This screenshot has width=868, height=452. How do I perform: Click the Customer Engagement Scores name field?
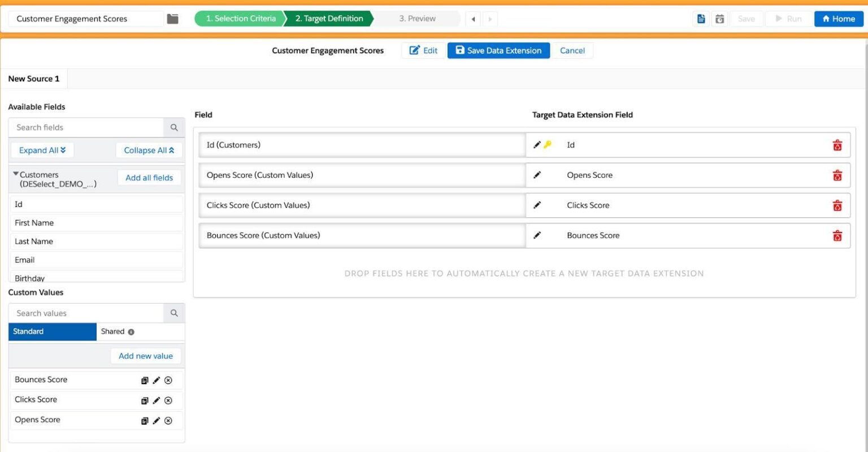[x=85, y=18]
